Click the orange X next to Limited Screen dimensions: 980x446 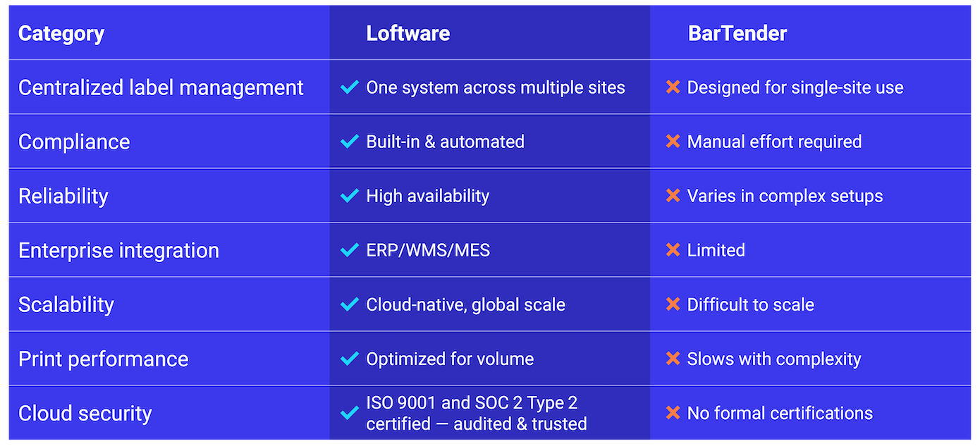(x=673, y=250)
